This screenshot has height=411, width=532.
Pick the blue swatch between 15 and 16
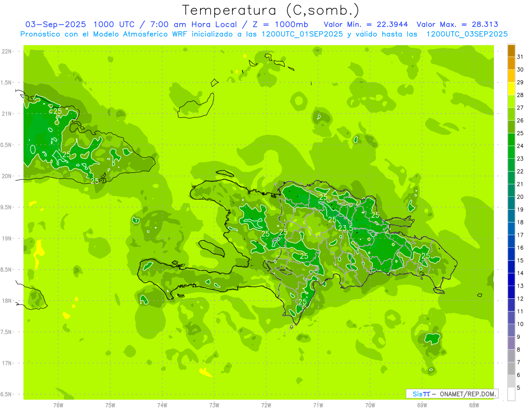click(511, 254)
